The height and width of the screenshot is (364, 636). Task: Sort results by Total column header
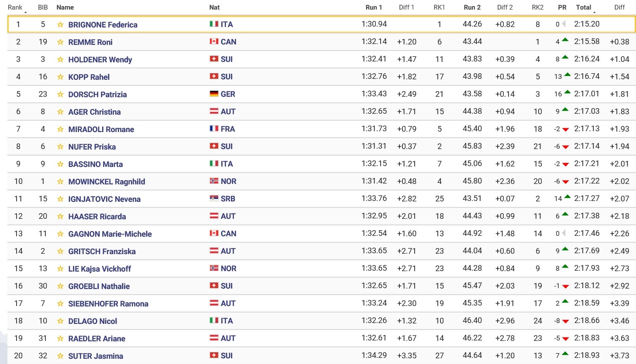click(584, 7)
